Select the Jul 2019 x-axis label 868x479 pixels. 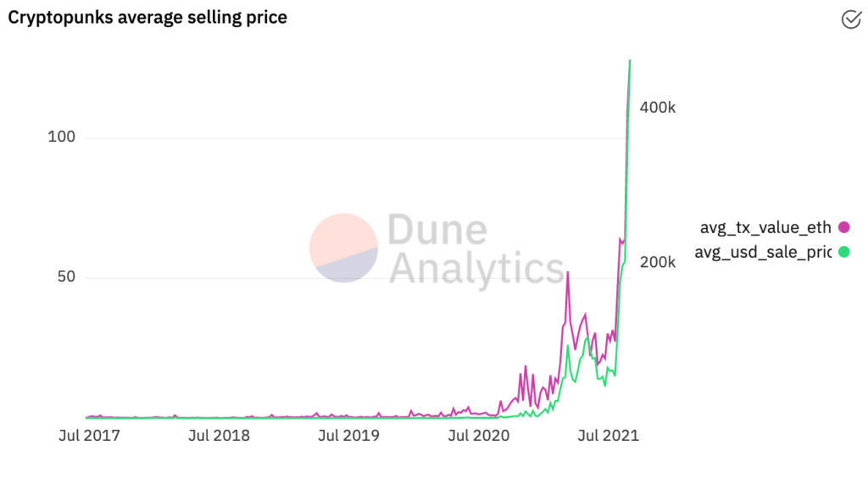348,435
